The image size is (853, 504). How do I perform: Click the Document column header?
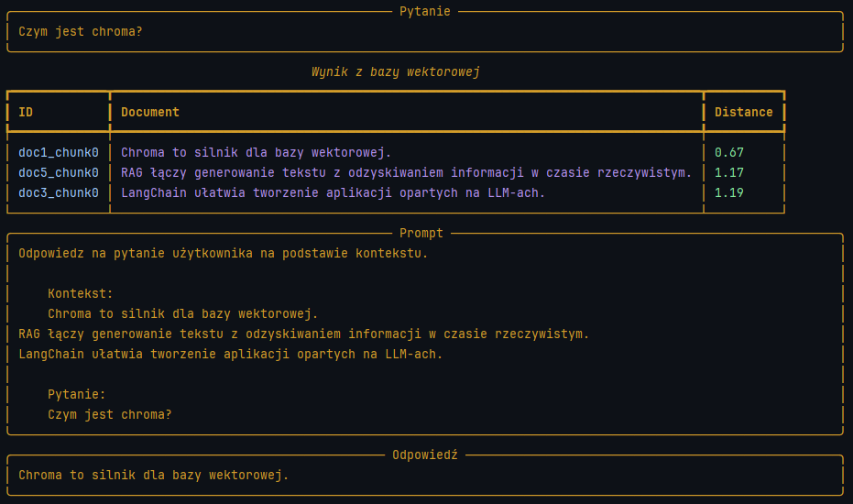click(150, 112)
